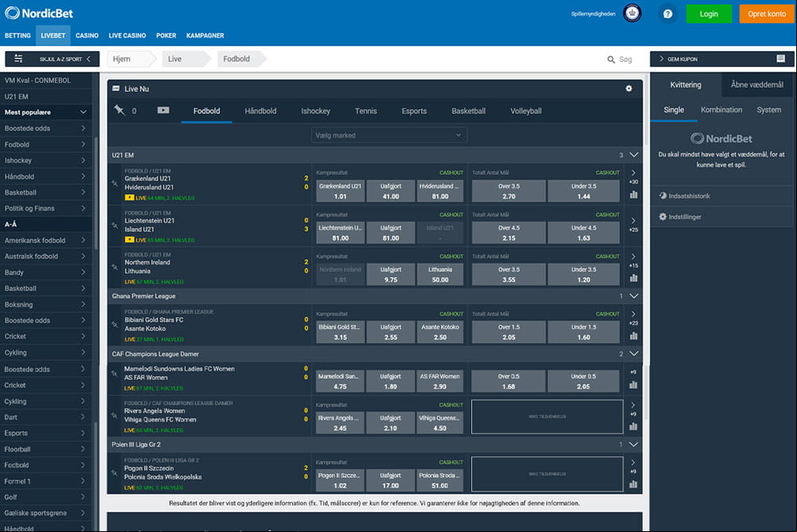Click the green Login button
The width and height of the screenshot is (797, 532).
[x=709, y=14]
